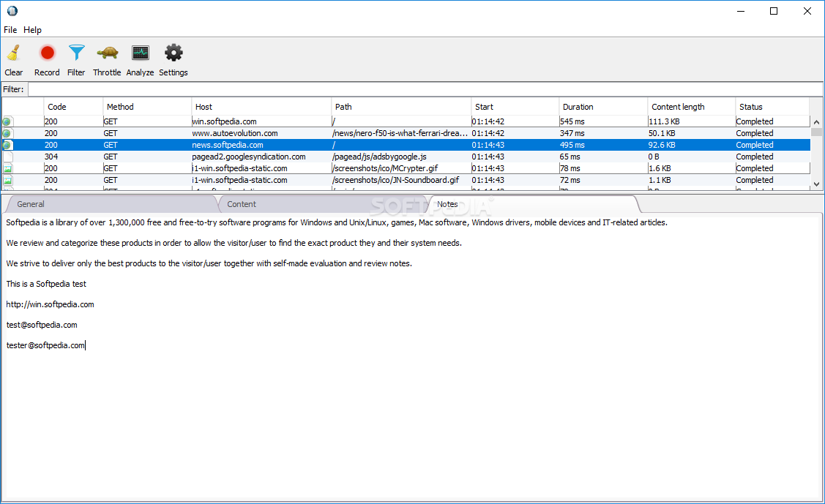The image size is (825, 504).
Task: Click the http://win.softpedia.com note line
Action: pyautogui.click(x=50, y=304)
